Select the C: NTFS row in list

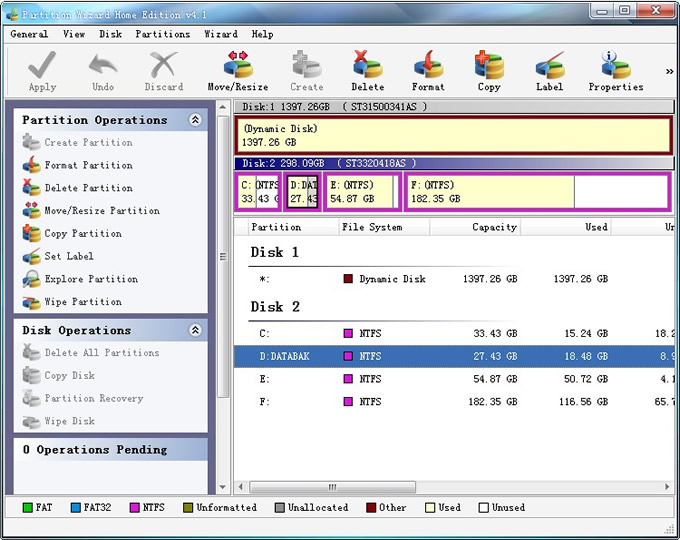coord(454,334)
